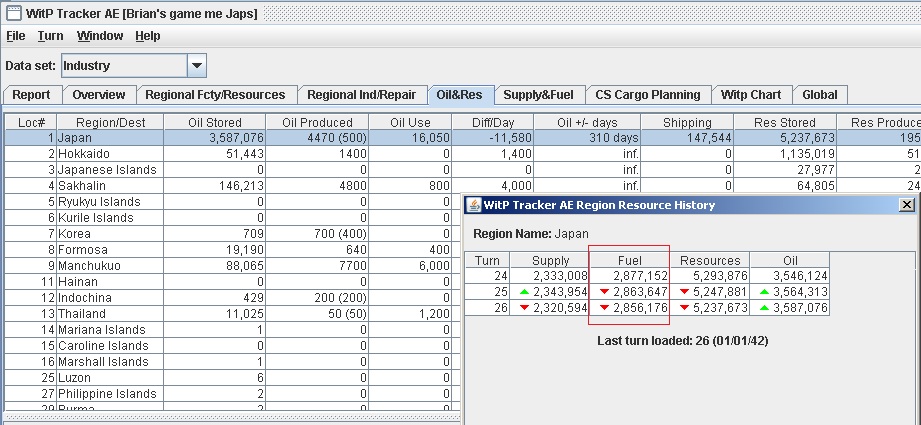921x425 pixels.
Task: Select the Marshall Islands row
Action: pyautogui.click(x=233, y=362)
